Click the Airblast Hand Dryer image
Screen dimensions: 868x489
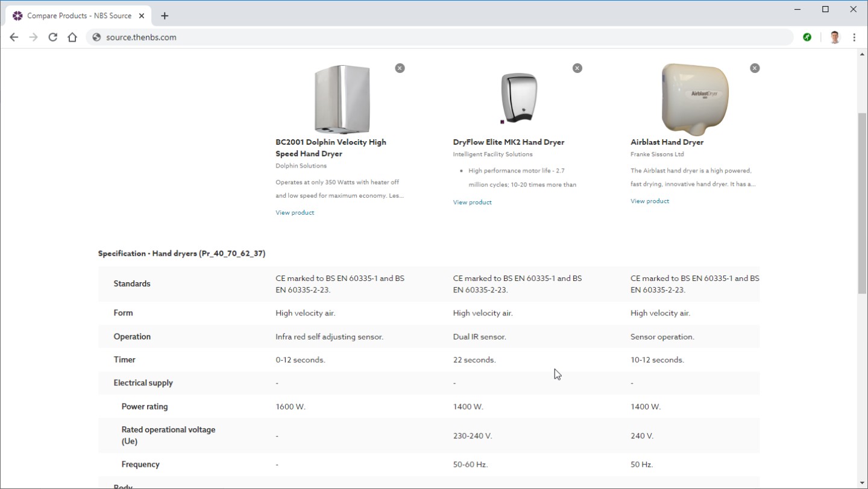coord(695,98)
